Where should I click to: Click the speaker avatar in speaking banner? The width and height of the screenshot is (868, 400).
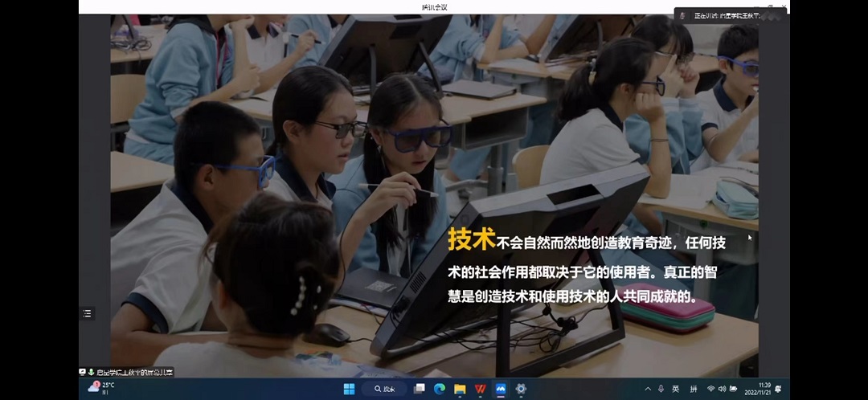coord(682,15)
